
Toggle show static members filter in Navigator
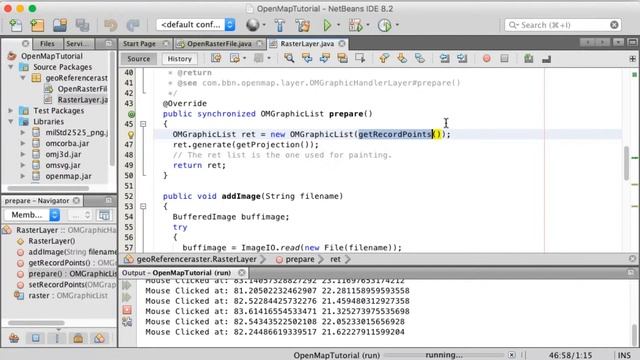[57, 338]
